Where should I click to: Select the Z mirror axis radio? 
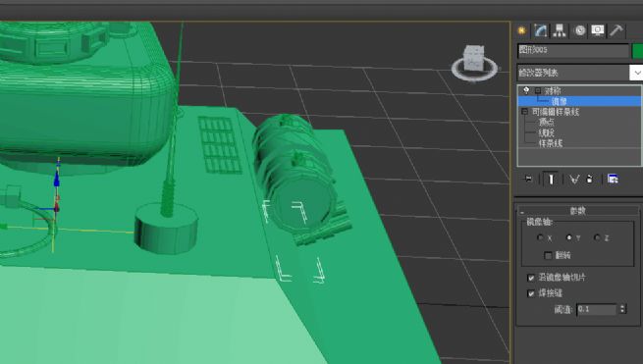[597, 237]
